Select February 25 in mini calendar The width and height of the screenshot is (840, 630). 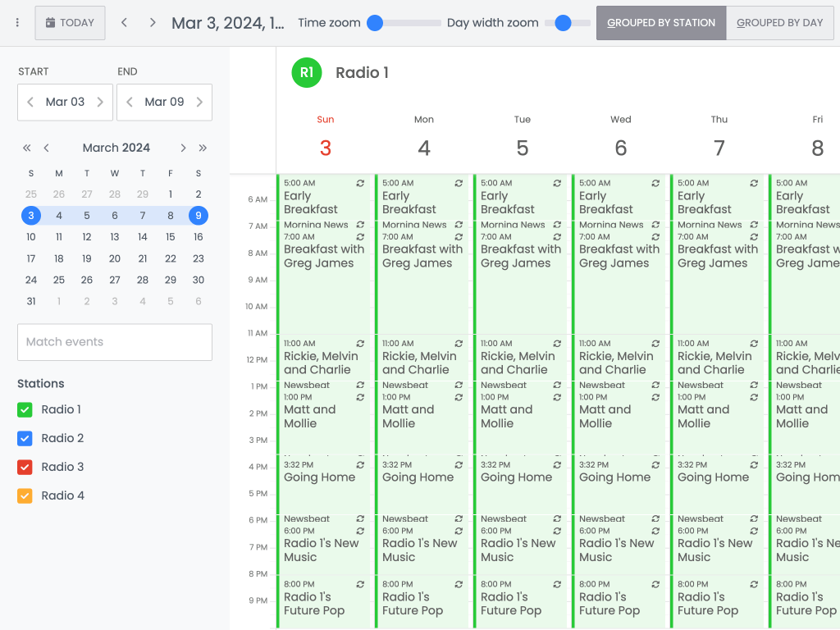pos(31,194)
